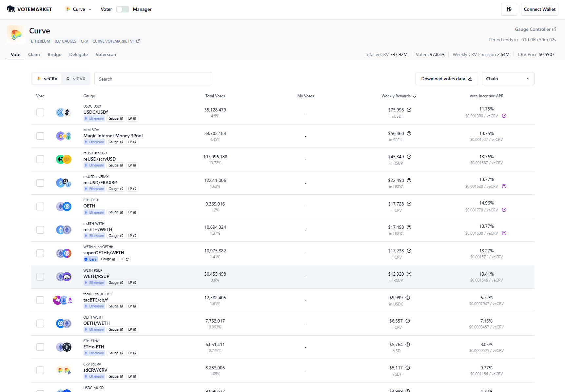This screenshot has height=392, width=565.
Task: Open the Gauge link for OETH/WETH row
Action: 116,329
